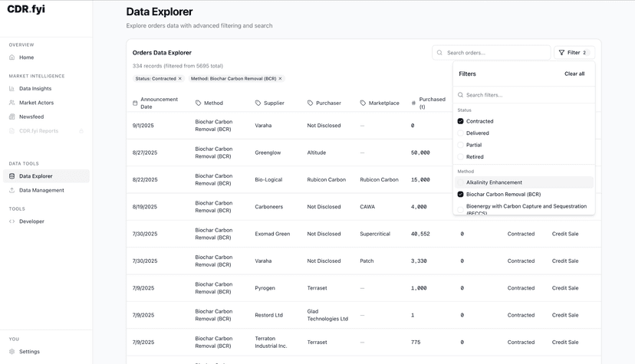Image resolution: width=635 pixels, height=364 pixels.
Task: Click Clear all filters
Action: (574, 74)
